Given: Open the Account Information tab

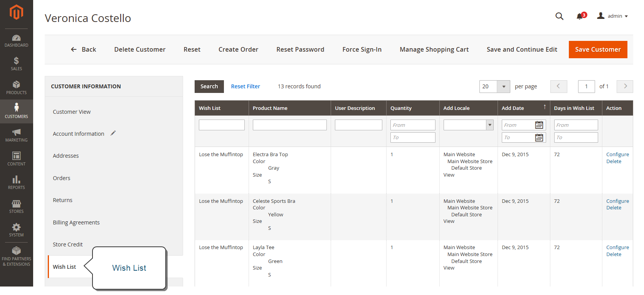Looking at the screenshot, I should (x=79, y=134).
